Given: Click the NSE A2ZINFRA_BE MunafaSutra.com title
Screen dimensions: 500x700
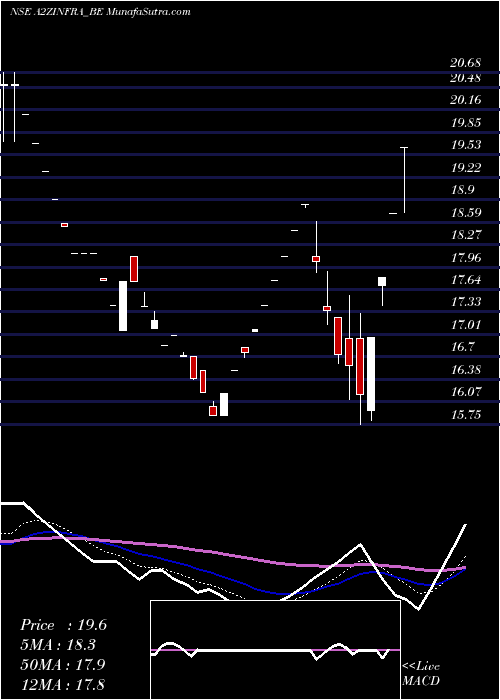Looking at the screenshot, I should [x=100, y=12].
